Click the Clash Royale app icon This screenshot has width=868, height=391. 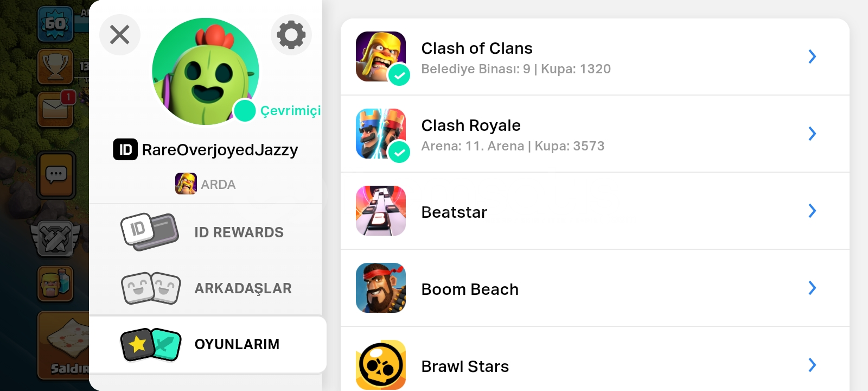pyautogui.click(x=381, y=134)
